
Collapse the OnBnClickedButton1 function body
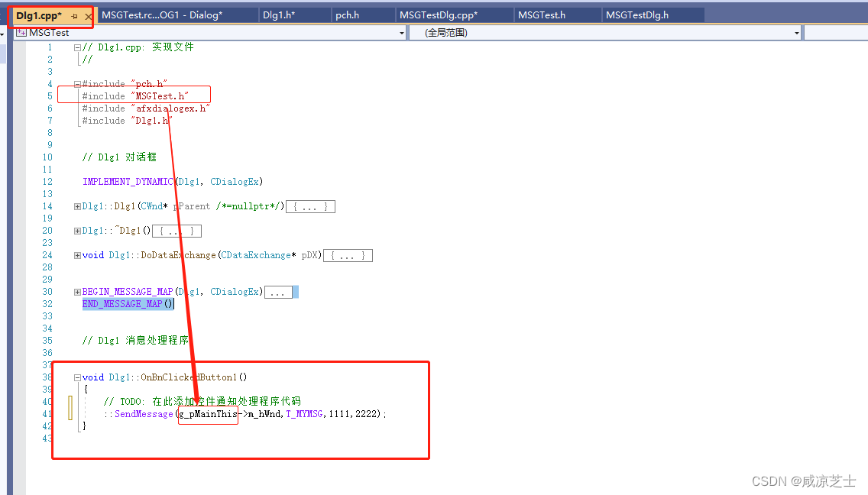[x=77, y=377]
